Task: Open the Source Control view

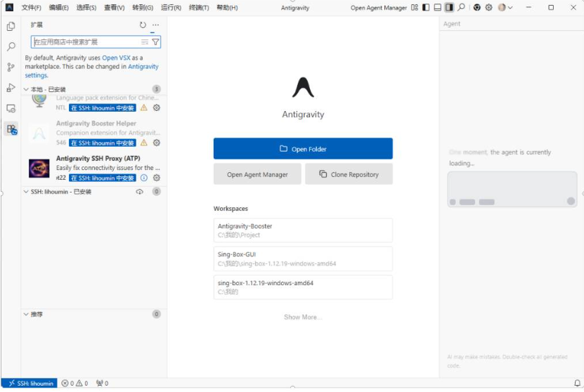Action: click(x=11, y=67)
